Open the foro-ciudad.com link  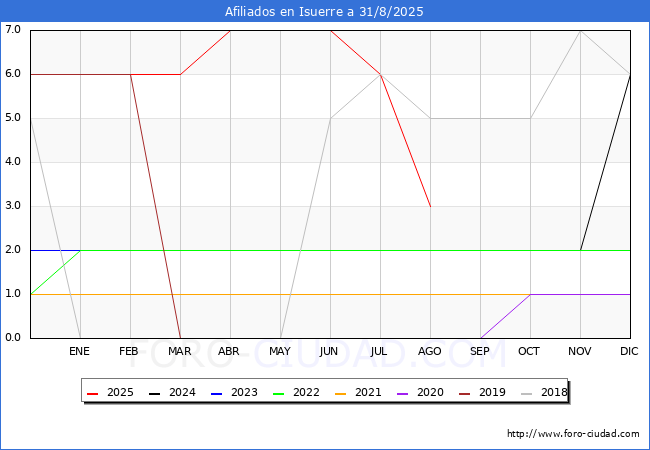(x=573, y=434)
